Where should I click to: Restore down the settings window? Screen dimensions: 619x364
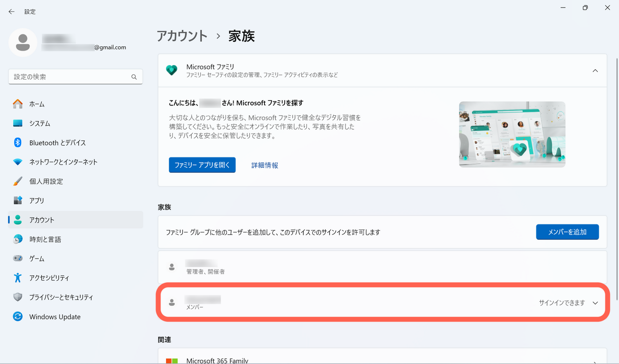point(585,8)
